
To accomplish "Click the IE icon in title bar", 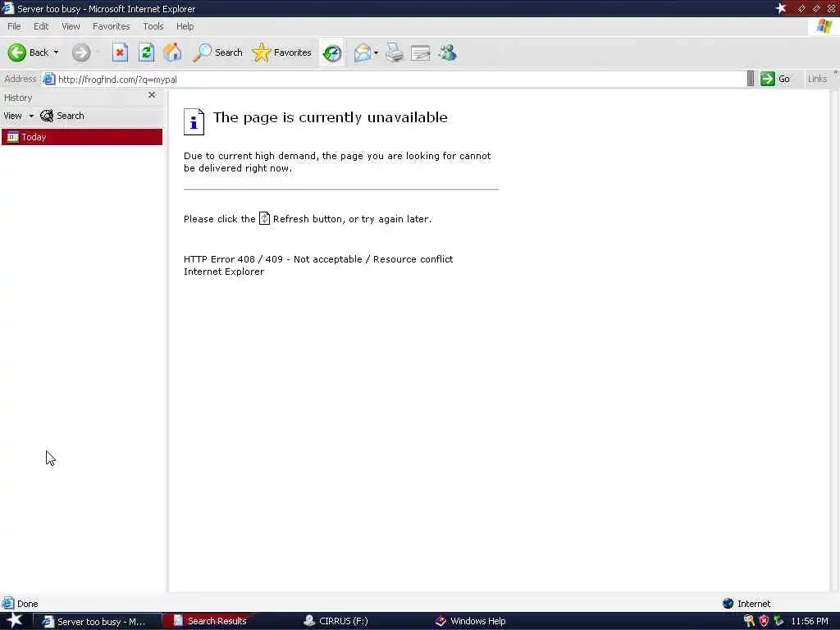I will click(7, 8).
